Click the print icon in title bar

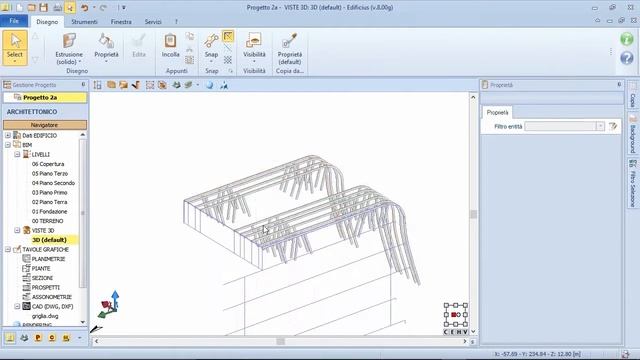coord(58,7)
